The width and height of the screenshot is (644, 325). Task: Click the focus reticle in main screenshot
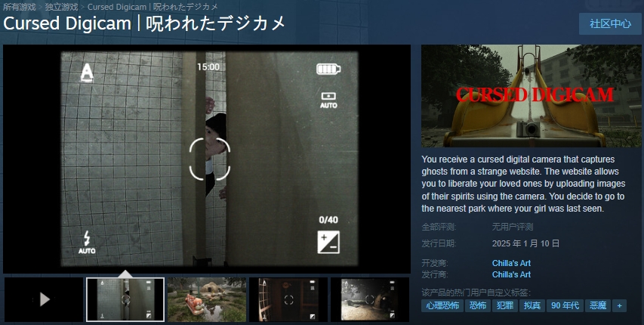coord(209,159)
